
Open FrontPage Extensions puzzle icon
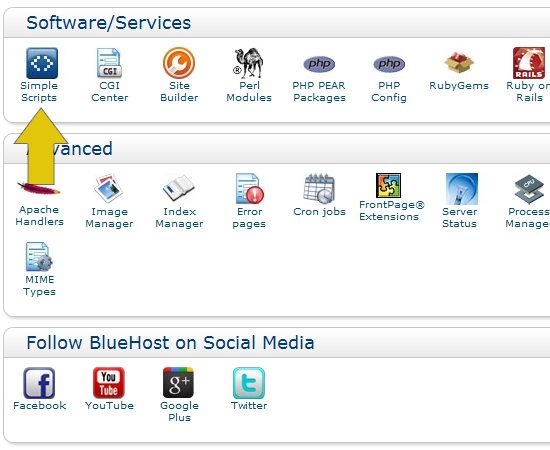[388, 185]
